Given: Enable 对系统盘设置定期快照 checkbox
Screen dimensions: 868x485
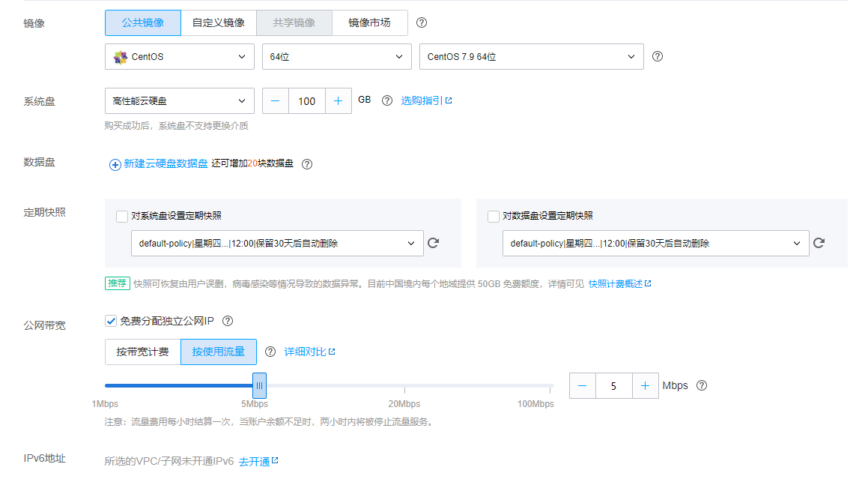Looking at the screenshot, I should (x=122, y=217).
